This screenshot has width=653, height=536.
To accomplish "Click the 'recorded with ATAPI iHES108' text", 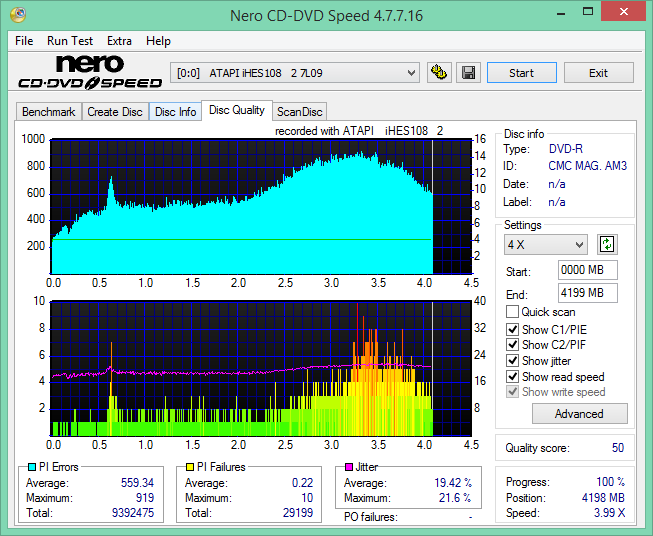I will tap(359, 131).
